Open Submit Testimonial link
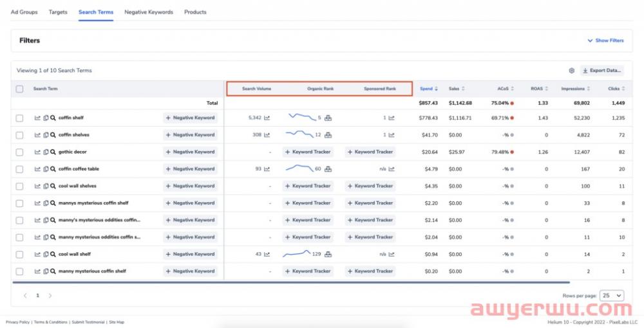Image resolution: width=644 pixels, height=328 pixels. tap(89, 322)
